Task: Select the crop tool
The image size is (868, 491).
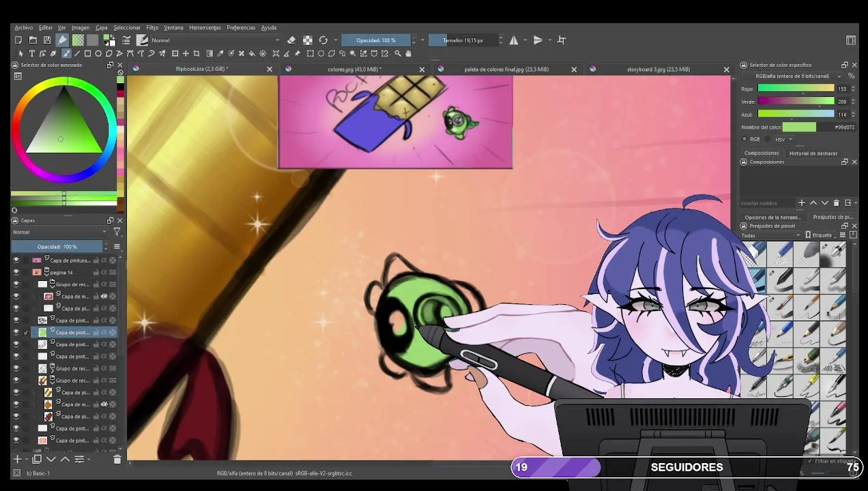Action: tap(197, 53)
